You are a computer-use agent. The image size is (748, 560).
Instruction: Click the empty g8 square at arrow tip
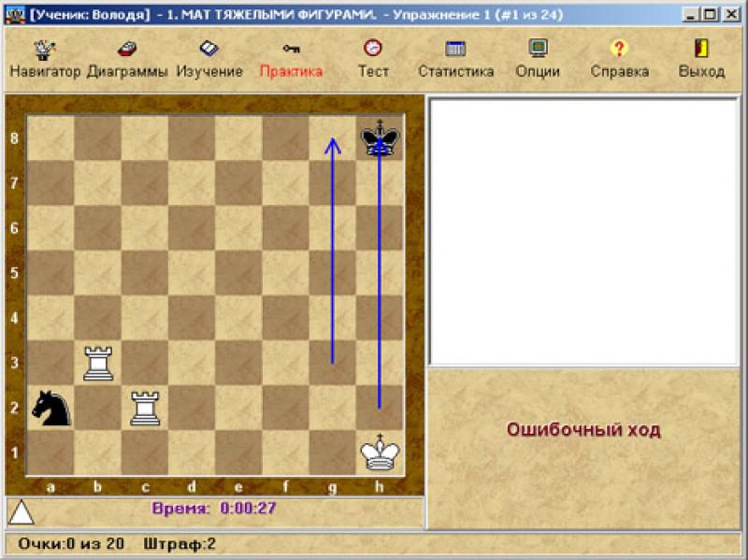[x=332, y=137]
